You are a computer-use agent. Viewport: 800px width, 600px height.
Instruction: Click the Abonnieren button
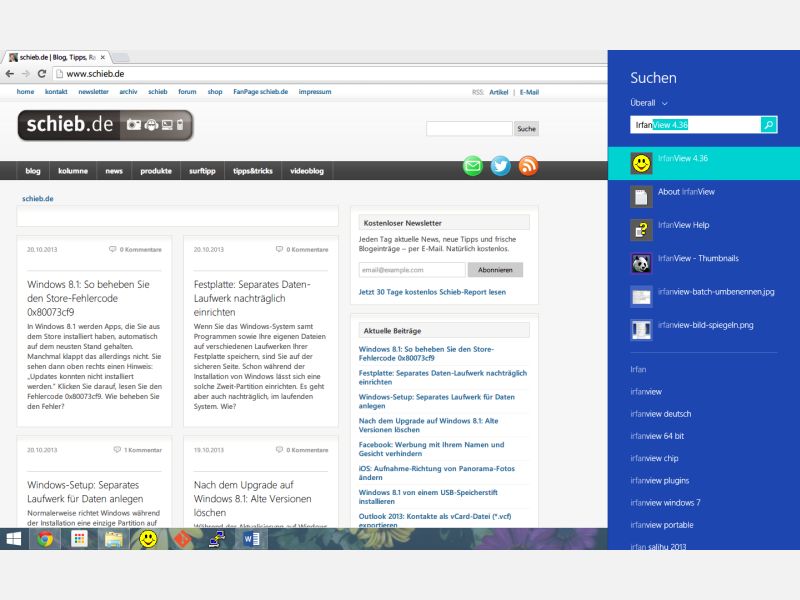pyautogui.click(x=495, y=270)
